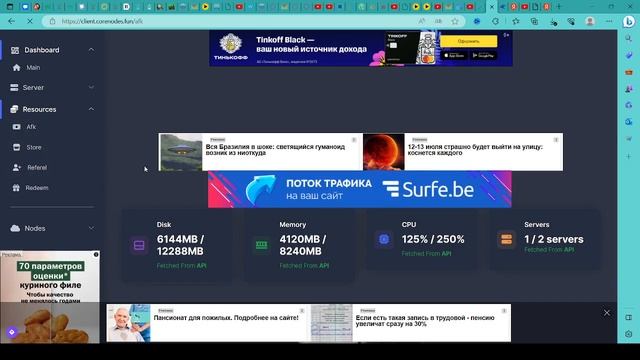Open the work record pension ad
Screen dimensions: 640x360
(x=411, y=323)
